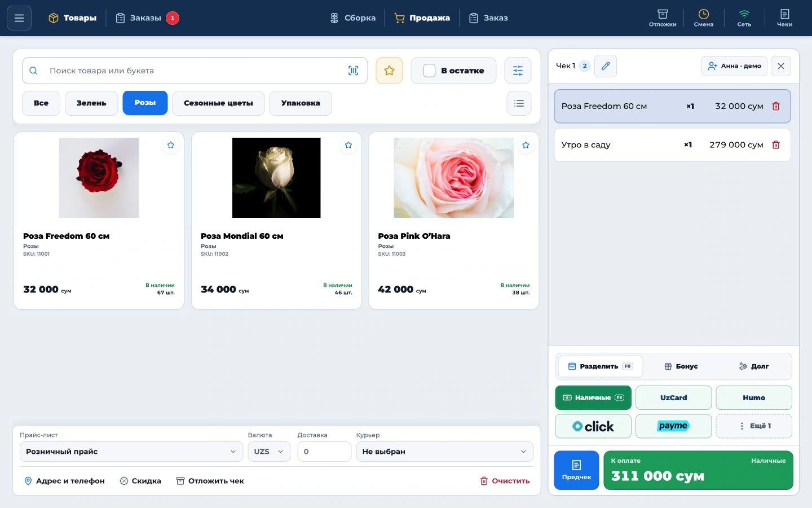Select the Все category tab
This screenshot has height=508, width=812.
[x=41, y=103]
